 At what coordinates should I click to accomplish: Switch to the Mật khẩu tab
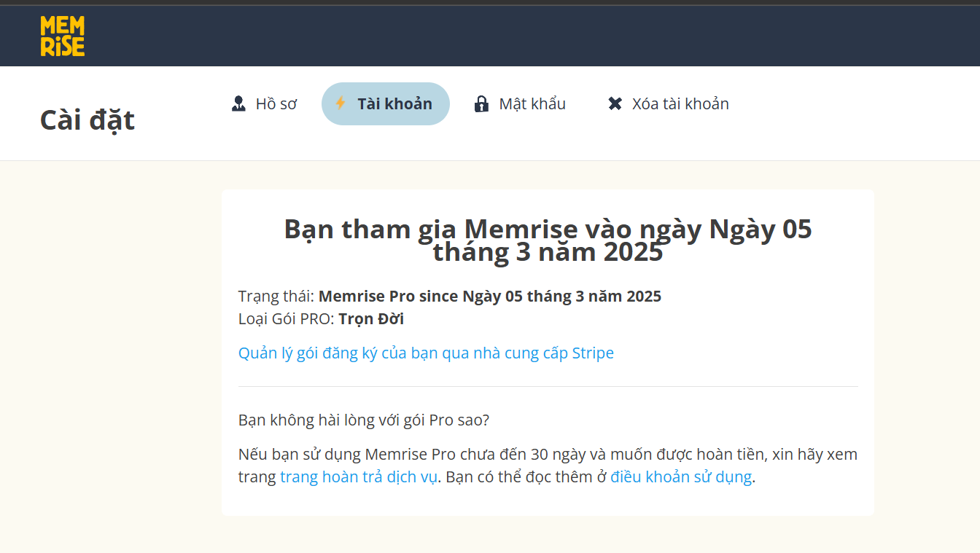pyautogui.click(x=520, y=104)
